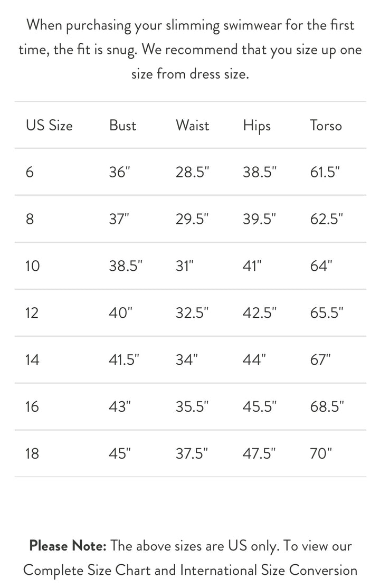Click the Please Note bold text
Image resolution: width=380 pixels, height=588 pixels.
pyautogui.click(x=69, y=546)
